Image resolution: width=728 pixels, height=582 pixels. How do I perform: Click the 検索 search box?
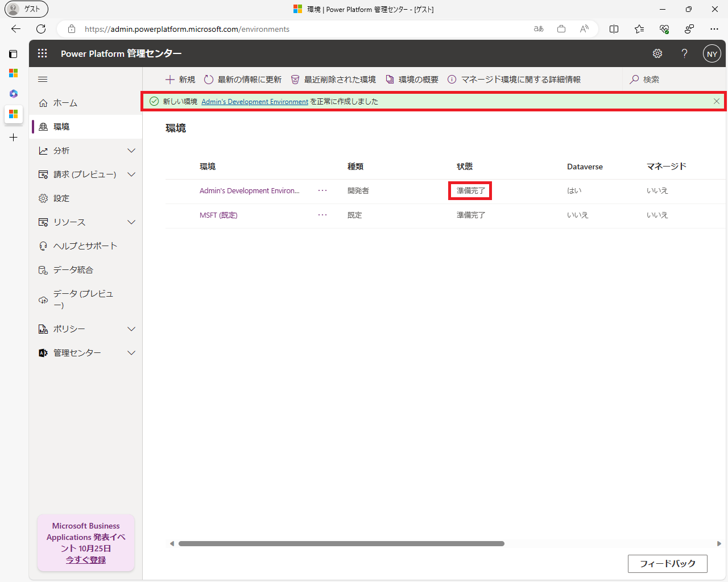click(674, 80)
